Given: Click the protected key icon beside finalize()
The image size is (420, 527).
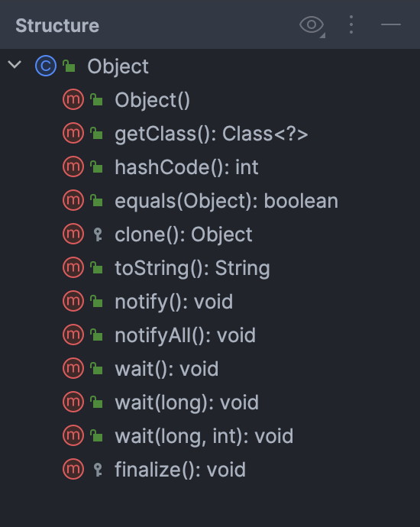Looking at the screenshot, I should click(98, 470).
